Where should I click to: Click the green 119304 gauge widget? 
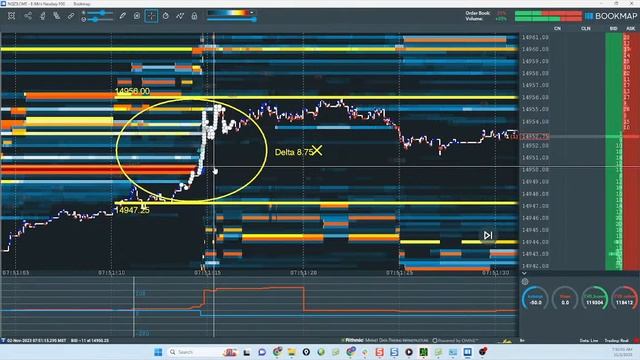[x=595, y=298]
